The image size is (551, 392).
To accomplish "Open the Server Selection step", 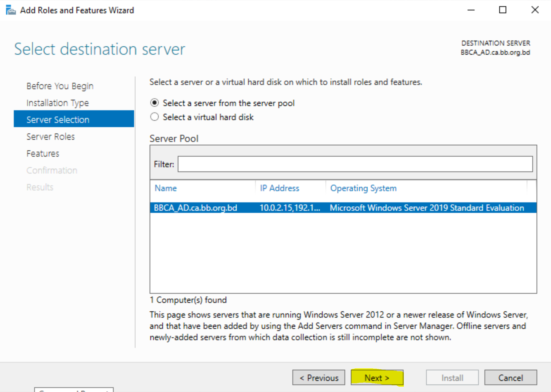I will [x=74, y=119].
